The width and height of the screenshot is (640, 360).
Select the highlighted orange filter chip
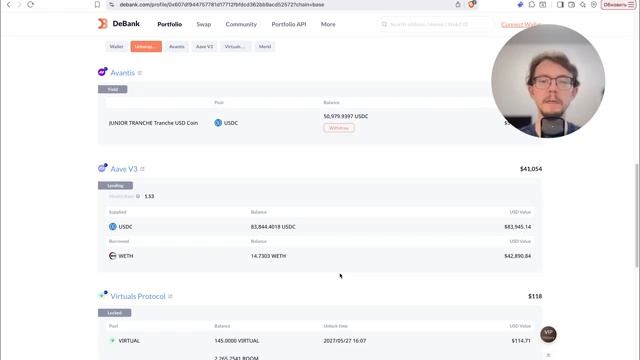coord(146,47)
